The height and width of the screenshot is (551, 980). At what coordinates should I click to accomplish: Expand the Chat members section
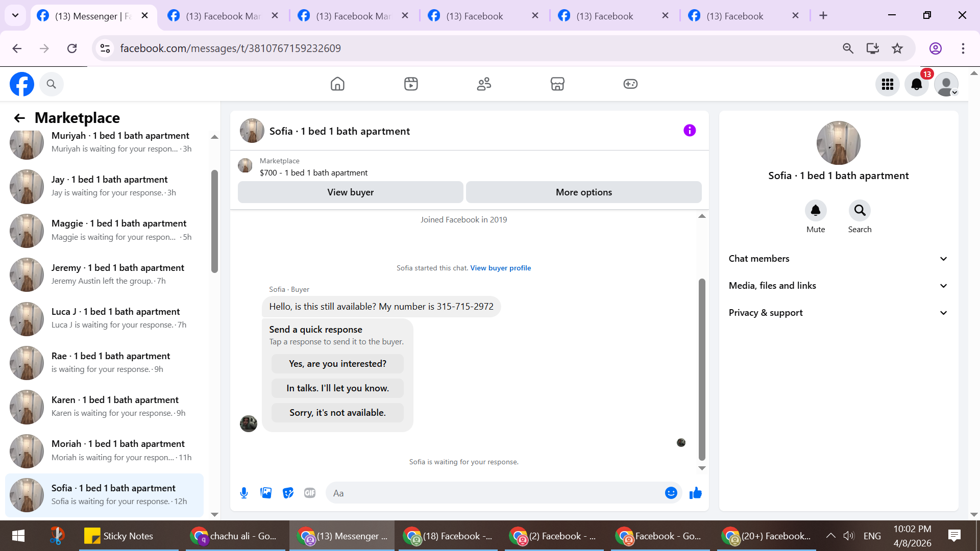click(x=838, y=259)
